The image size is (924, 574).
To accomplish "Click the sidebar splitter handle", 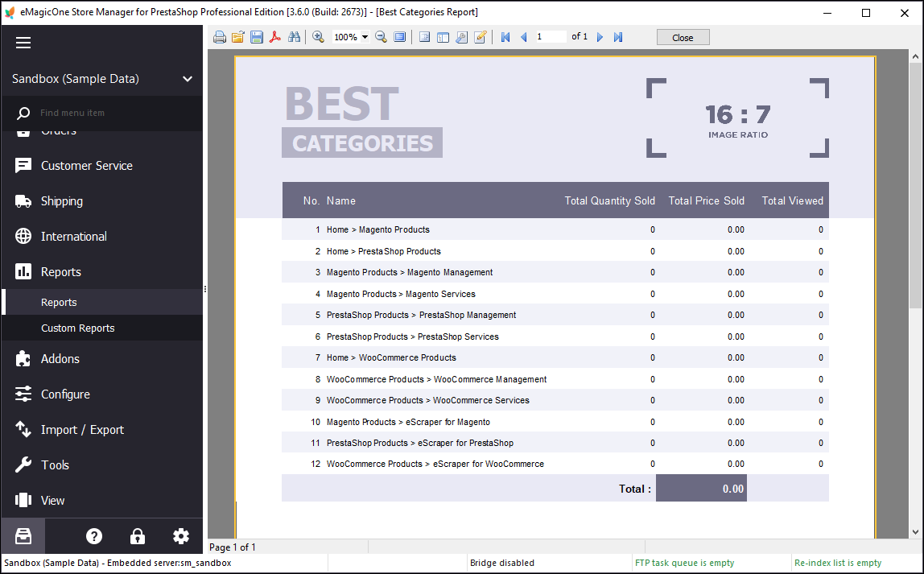I will 205,289.
